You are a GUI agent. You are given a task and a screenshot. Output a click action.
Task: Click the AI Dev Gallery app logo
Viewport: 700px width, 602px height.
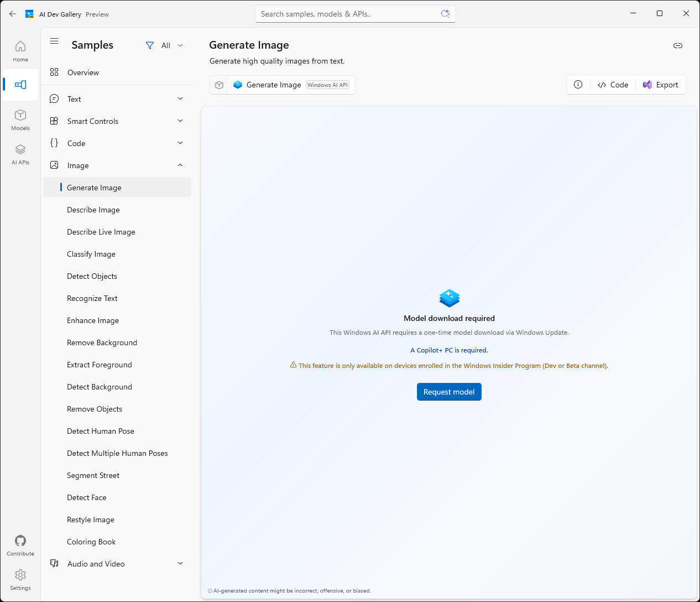tap(29, 14)
